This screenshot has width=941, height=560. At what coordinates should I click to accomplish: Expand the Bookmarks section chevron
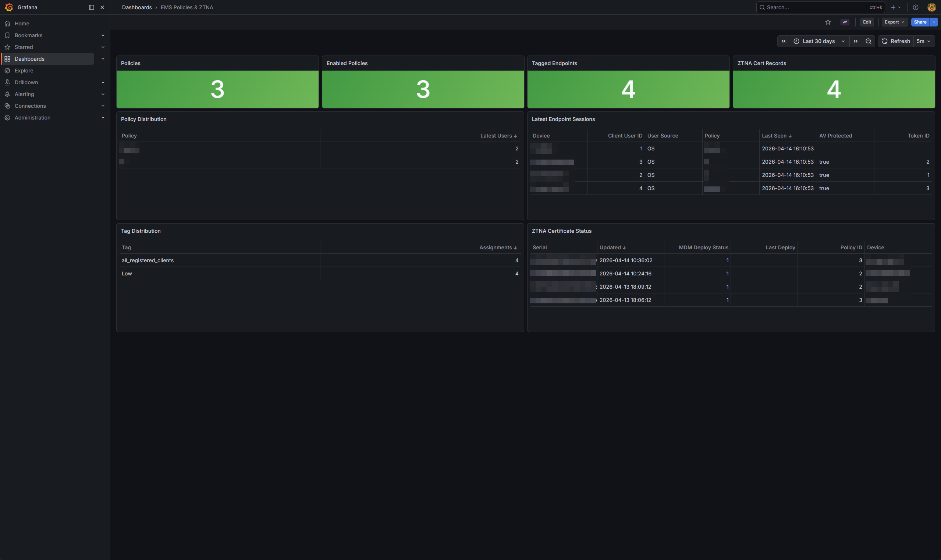tap(103, 35)
